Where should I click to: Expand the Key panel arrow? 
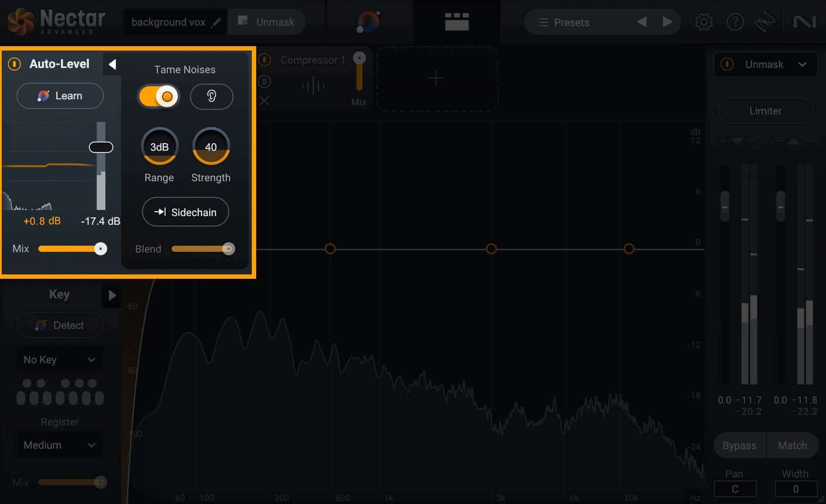pyautogui.click(x=112, y=295)
